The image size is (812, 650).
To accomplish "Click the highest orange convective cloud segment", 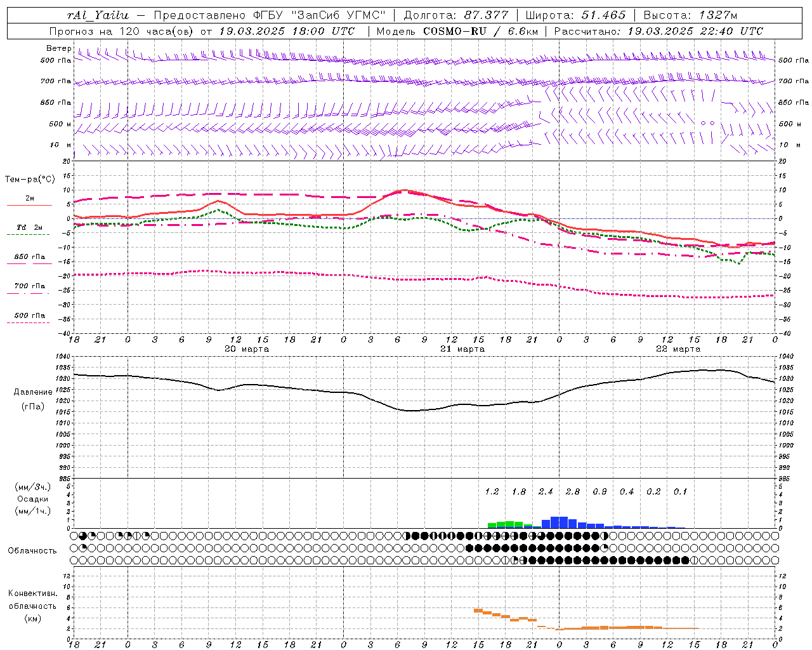I will [478, 611].
